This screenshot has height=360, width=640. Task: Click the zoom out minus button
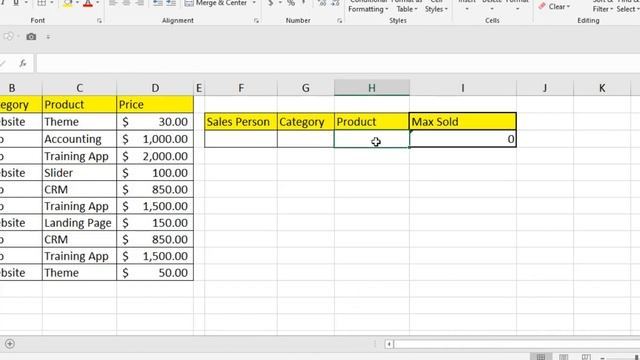(x=602, y=358)
